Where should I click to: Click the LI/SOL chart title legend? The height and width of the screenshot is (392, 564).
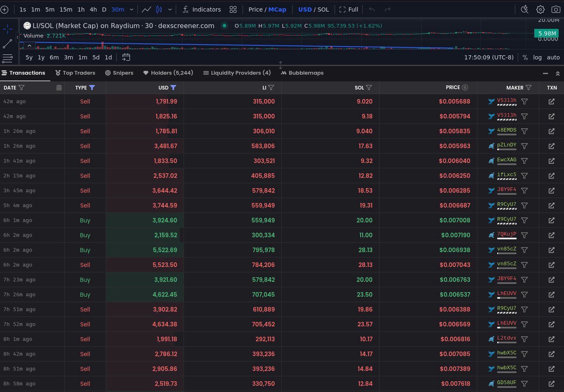[123, 26]
